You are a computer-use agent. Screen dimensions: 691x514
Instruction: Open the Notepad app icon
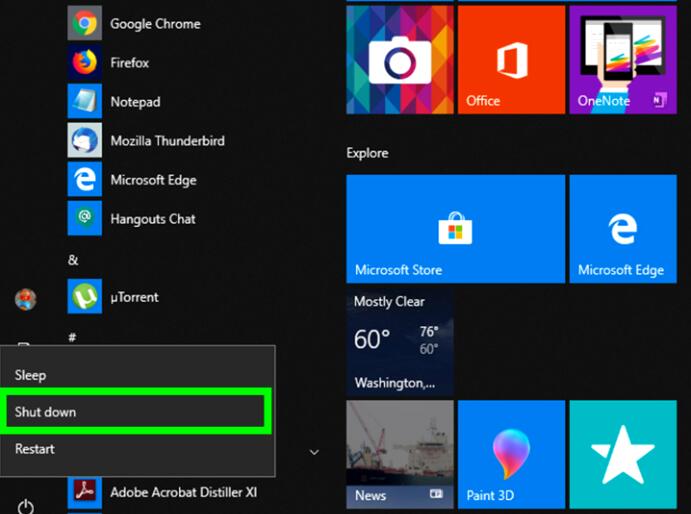85,101
